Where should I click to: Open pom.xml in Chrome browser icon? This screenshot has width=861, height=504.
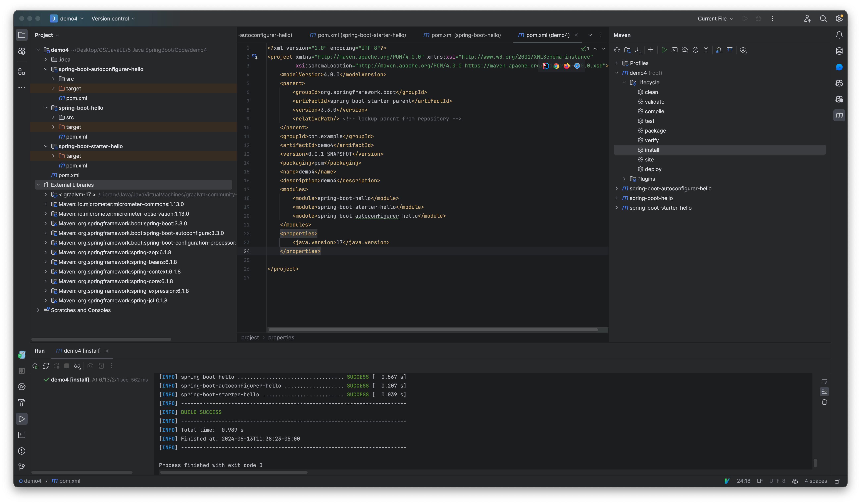point(556,66)
